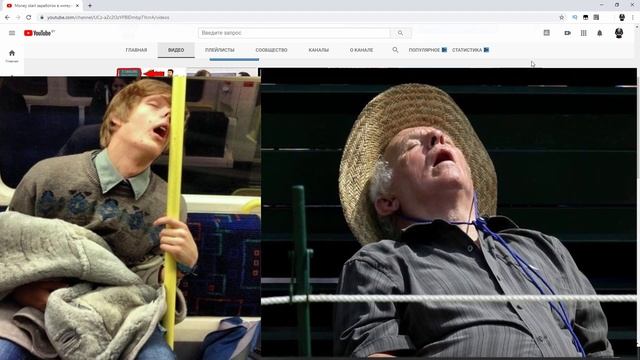Image resolution: width=640 pixels, height=360 pixels.
Task: Open the YouTube hamburger guide menu
Action: pos(12,33)
